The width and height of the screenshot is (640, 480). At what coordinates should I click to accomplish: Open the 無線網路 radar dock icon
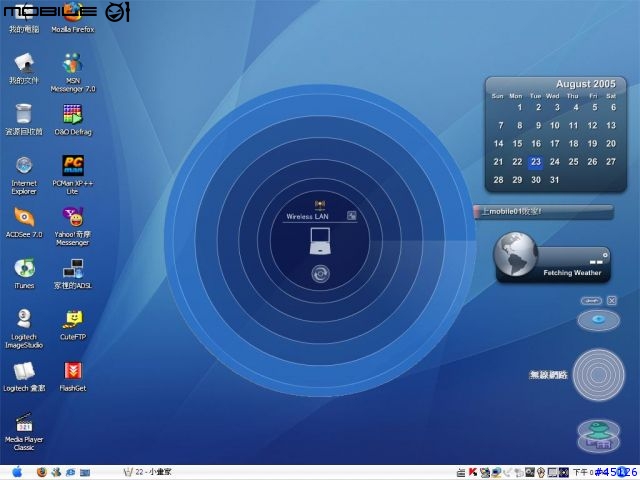point(598,375)
